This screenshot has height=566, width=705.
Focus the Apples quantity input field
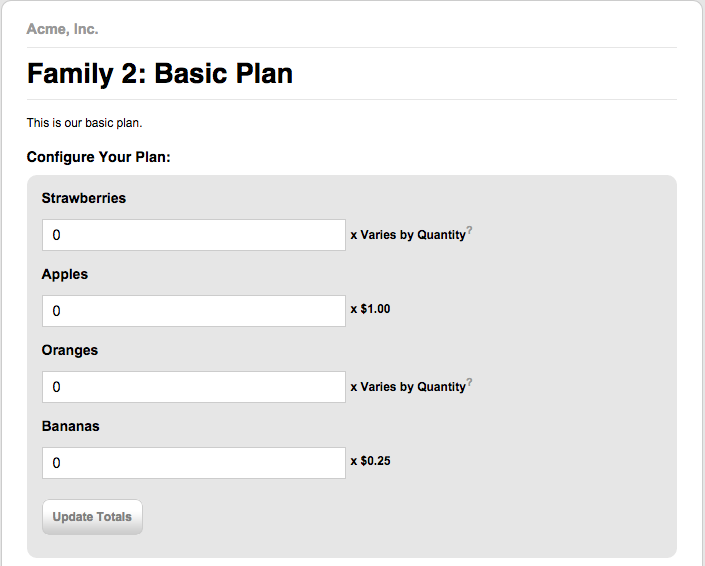(x=194, y=311)
